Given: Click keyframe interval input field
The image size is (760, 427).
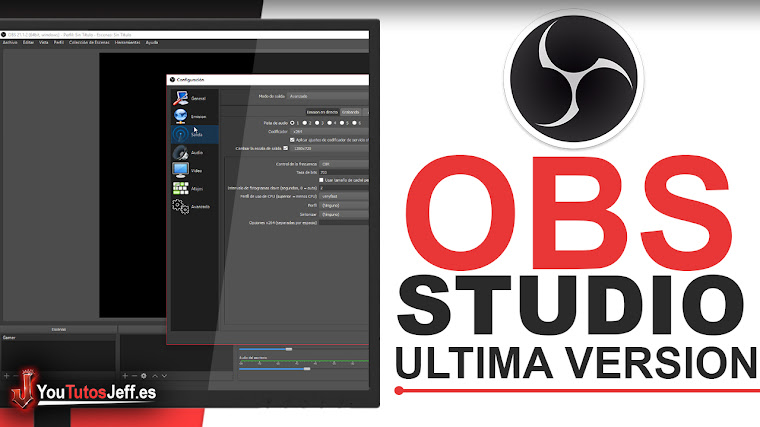Looking at the screenshot, I should [x=344, y=188].
